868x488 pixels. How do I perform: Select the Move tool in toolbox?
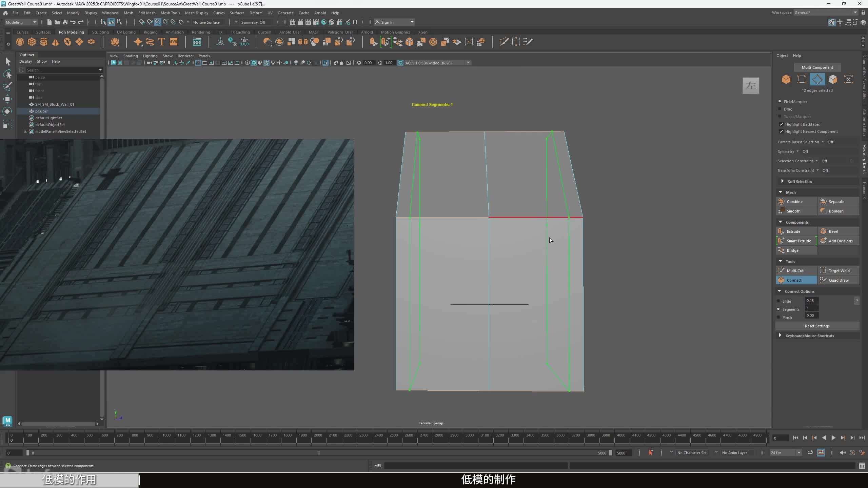click(7, 99)
